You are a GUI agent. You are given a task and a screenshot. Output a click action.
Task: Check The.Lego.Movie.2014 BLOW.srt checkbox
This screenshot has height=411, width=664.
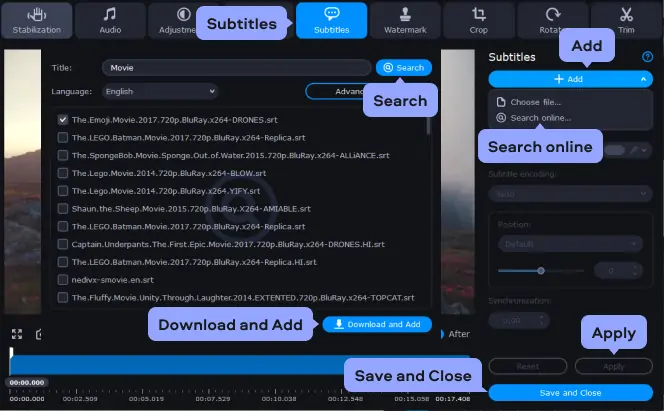tap(63, 173)
